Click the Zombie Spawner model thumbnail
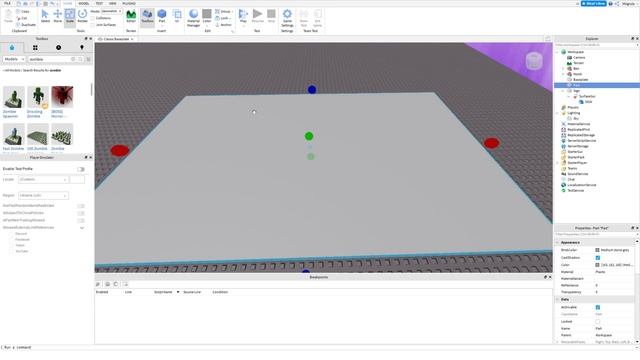Screen dimensions: 640x360 13,97
